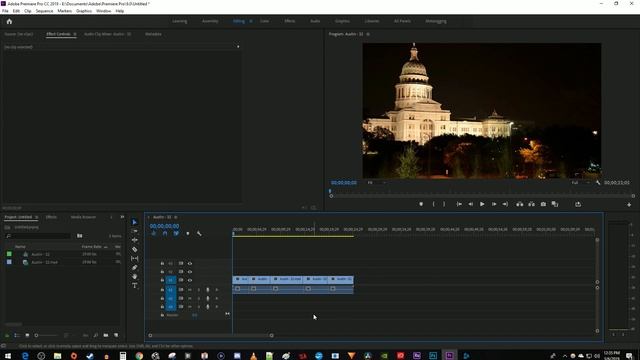
Task: Click the Lift button
Action: (520, 204)
